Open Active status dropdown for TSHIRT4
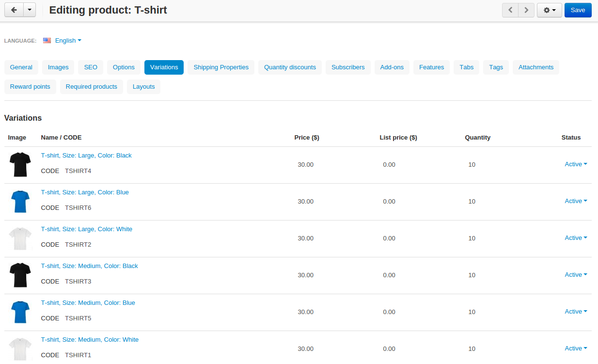 (576, 164)
